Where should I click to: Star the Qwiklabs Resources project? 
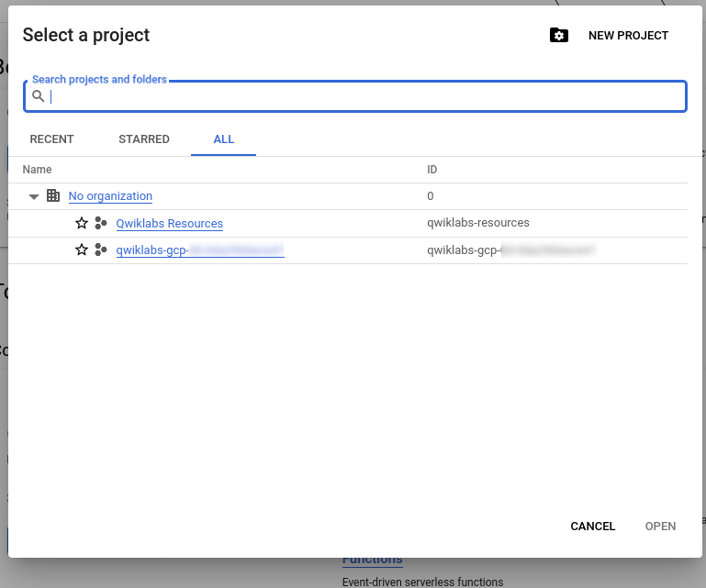click(x=82, y=223)
